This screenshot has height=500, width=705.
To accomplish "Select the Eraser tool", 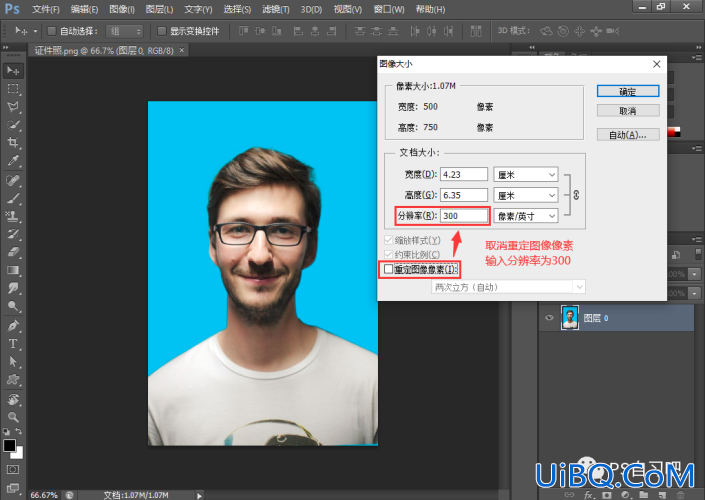I will click(x=13, y=252).
